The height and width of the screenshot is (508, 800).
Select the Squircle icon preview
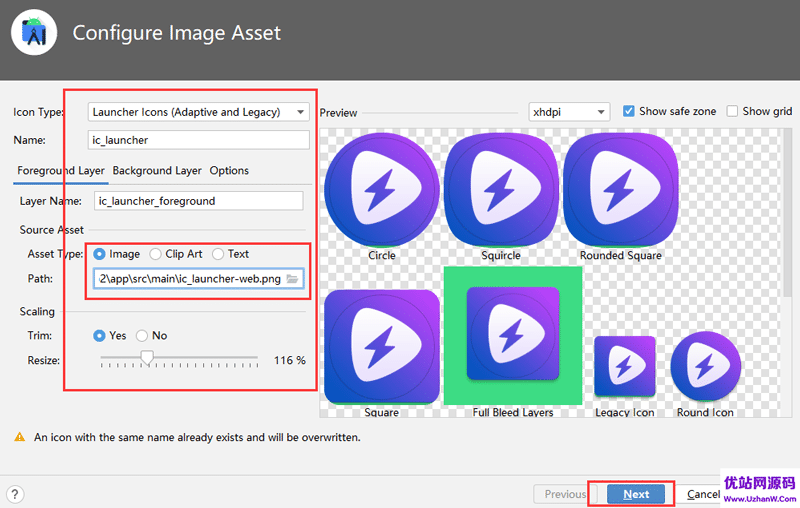[x=501, y=191]
